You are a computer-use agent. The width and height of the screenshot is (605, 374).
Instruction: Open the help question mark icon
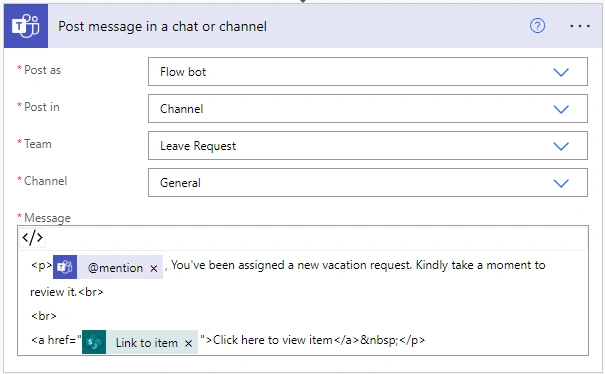point(537,26)
